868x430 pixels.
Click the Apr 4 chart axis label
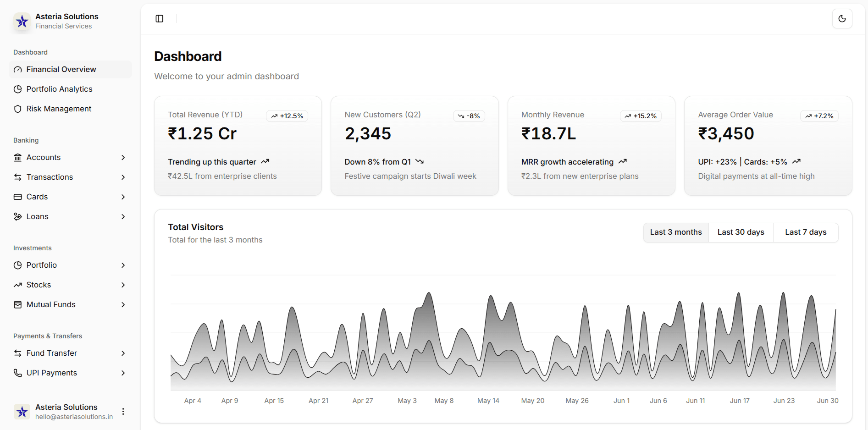point(193,401)
